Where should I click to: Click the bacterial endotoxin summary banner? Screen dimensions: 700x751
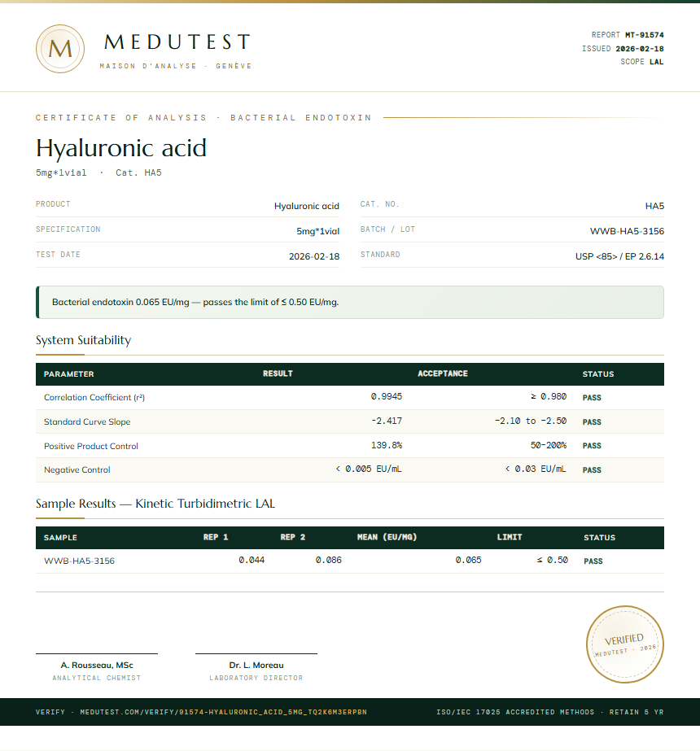coord(350,302)
